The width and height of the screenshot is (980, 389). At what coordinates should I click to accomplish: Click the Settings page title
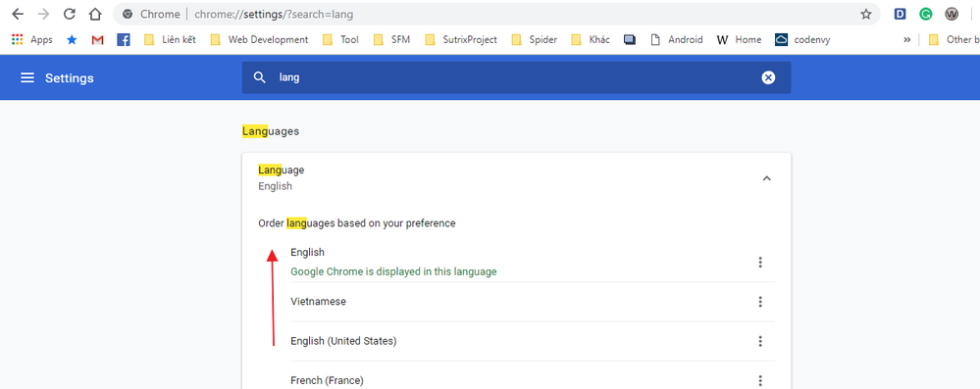(x=70, y=78)
